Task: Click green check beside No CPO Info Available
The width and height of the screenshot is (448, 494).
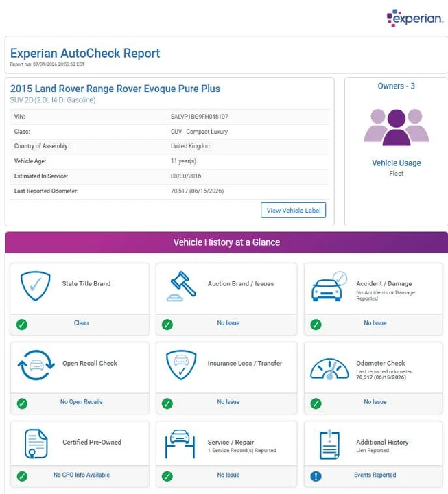Action: point(22,476)
